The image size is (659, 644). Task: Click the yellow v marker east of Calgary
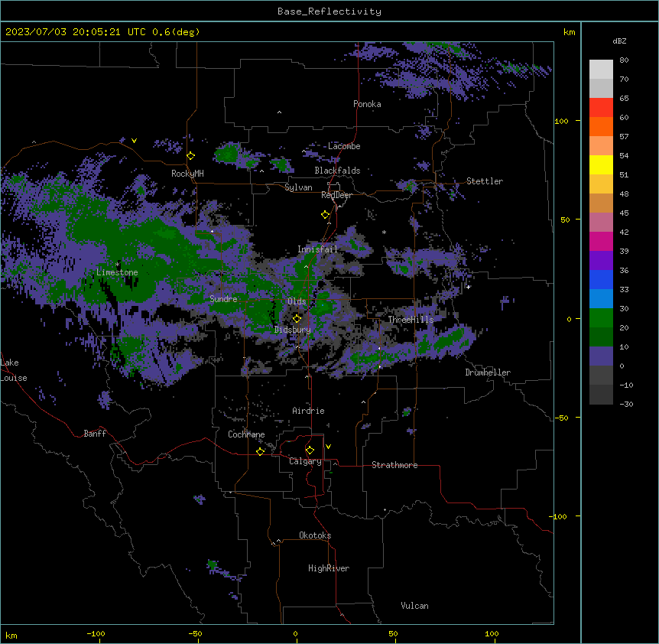[x=328, y=447]
